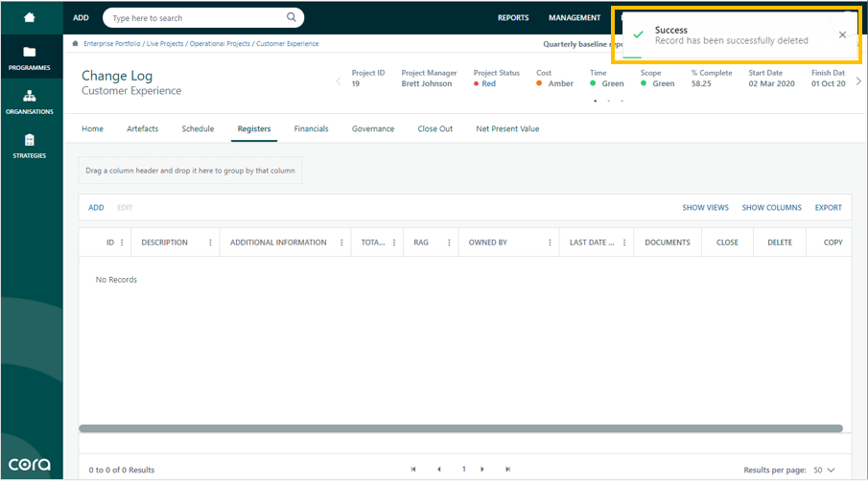Open the Additional Information column menu dots
This screenshot has width=868, height=484.
click(341, 242)
